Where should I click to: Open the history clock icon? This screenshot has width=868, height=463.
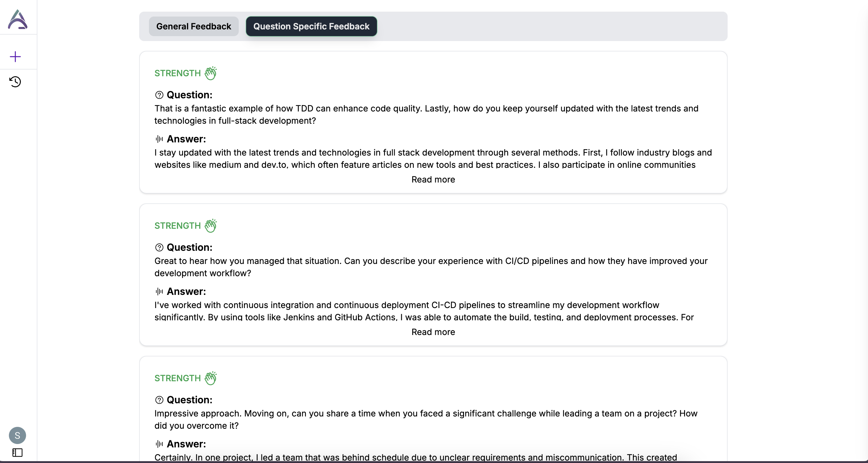coord(15,81)
